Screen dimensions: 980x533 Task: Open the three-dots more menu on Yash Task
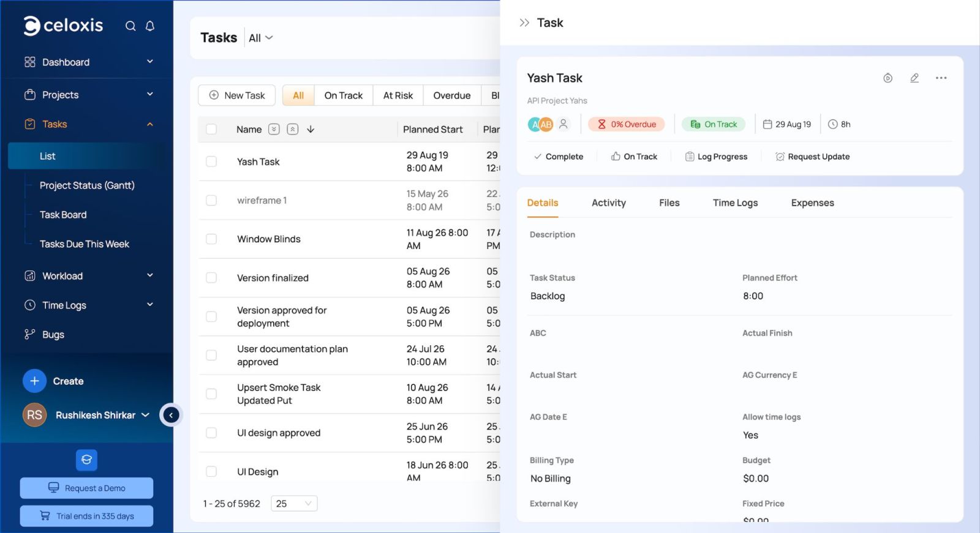pyautogui.click(x=941, y=78)
